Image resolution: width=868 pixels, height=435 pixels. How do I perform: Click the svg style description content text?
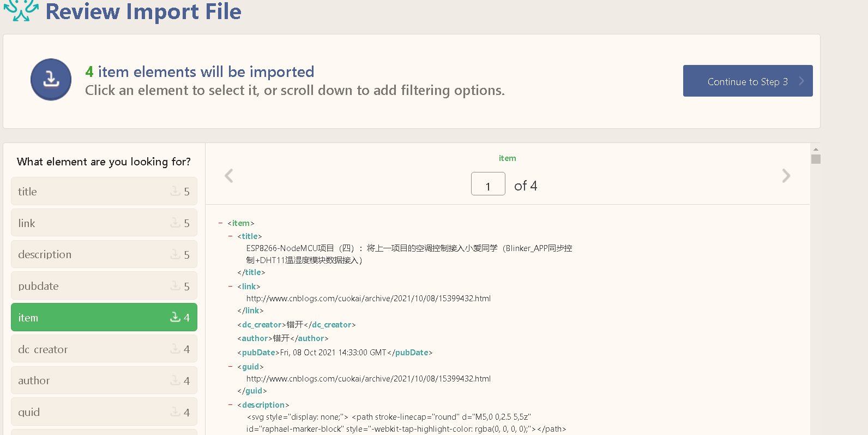click(x=406, y=423)
